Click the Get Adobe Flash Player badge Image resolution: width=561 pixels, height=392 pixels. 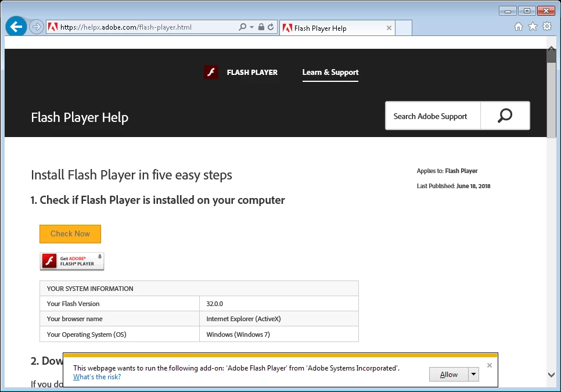[x=72, y=261]
